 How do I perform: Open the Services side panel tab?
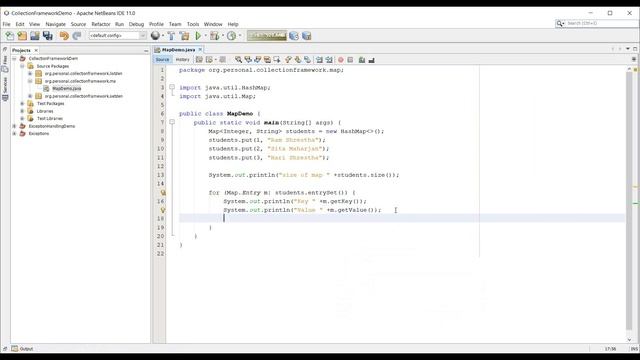point(5,90)
